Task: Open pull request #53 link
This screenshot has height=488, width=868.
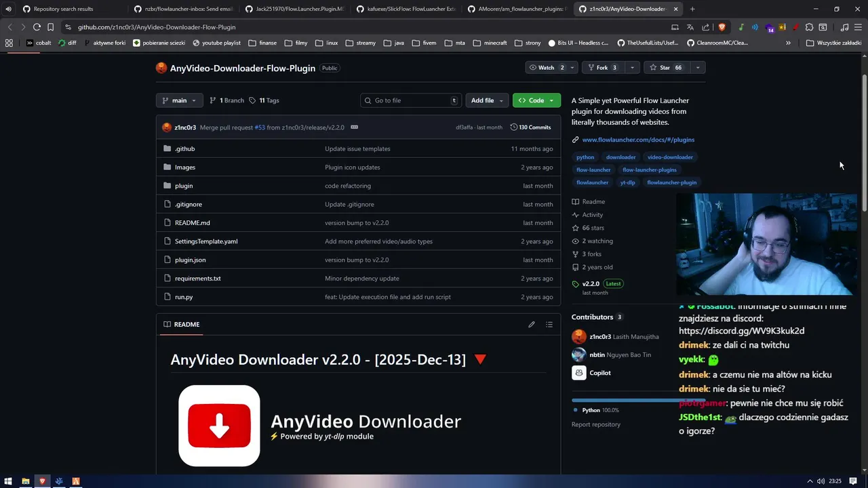Action: tap(260, 127)
